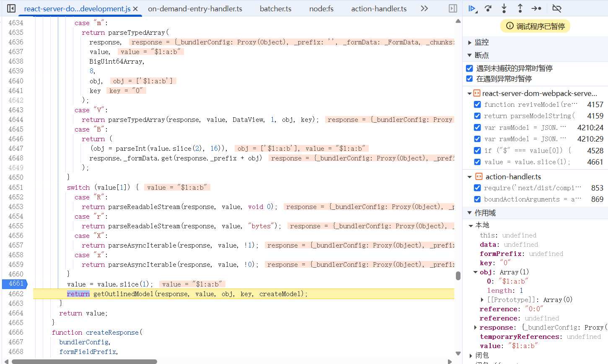Switch to the batcher.ts tab

[x=275, y=9]
